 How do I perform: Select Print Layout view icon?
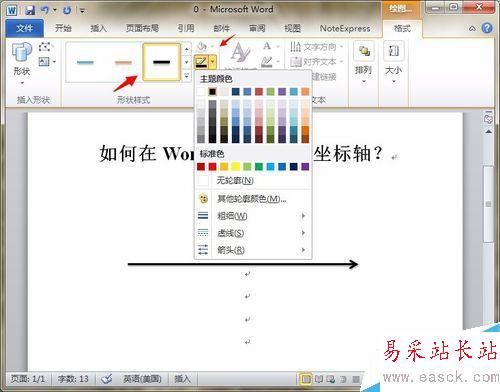(x=306, y=379)
